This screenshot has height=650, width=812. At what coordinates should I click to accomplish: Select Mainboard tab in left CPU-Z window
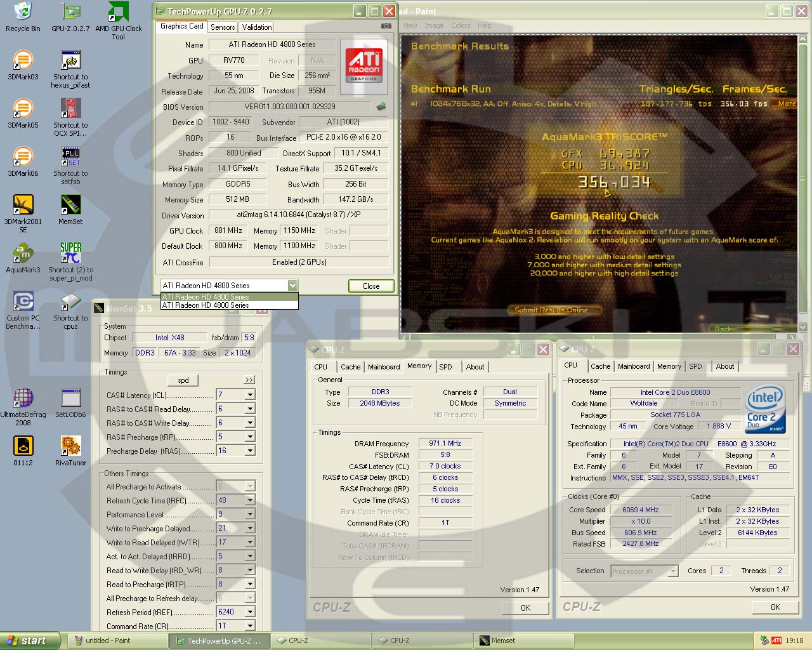click(x=384, y=367)
